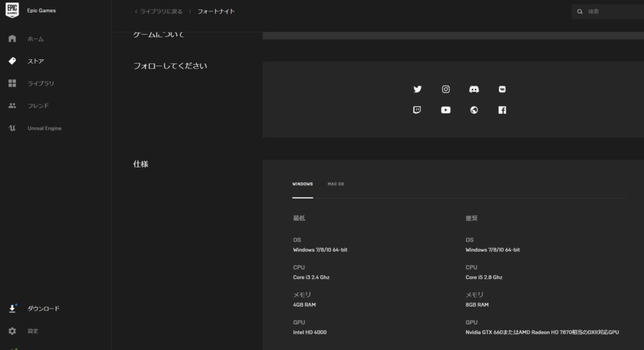This screenshot has width=644, height=350.
Task: Select the ストア tag icon
Action: click(x=13, y=61)
